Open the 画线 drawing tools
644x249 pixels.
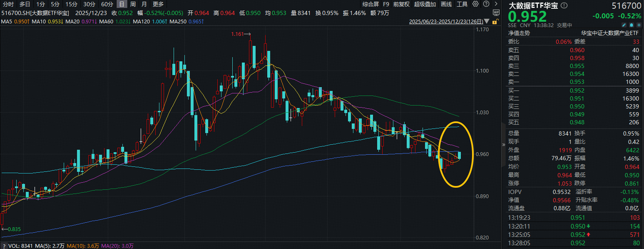point(446,4)
